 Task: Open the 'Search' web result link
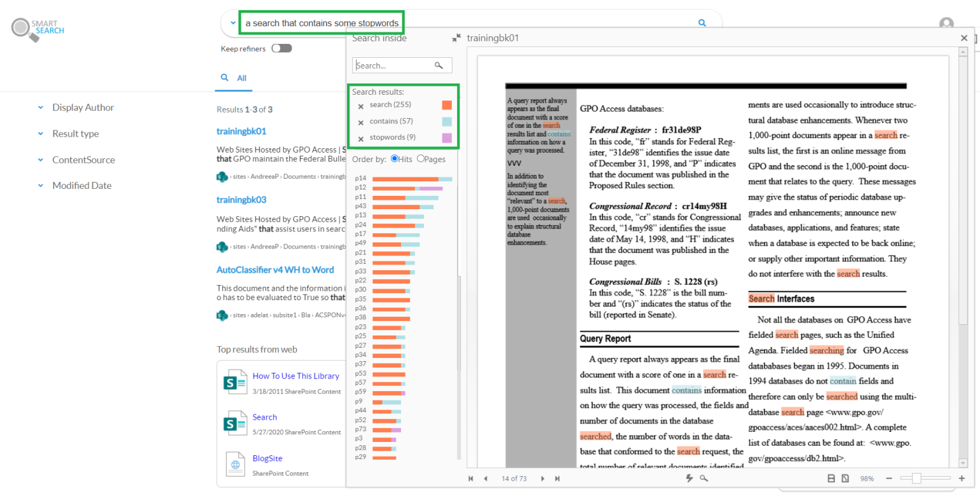264,417
